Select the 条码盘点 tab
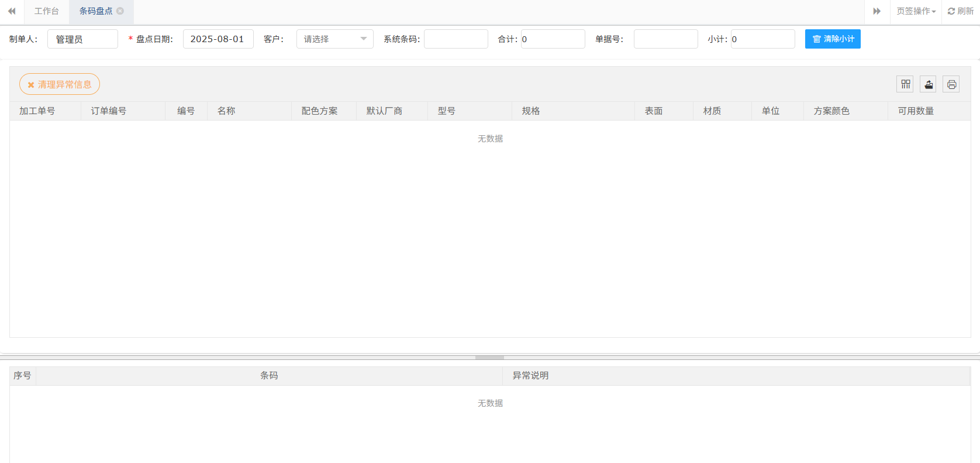980x463 pixels. click(x=95, y=11)
